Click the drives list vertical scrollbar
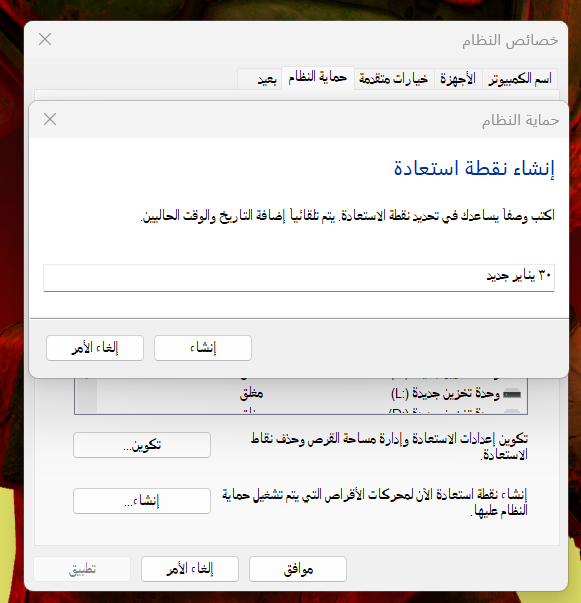Image resolution: width=581 pixels, height=603 pixels. point(86,395)
